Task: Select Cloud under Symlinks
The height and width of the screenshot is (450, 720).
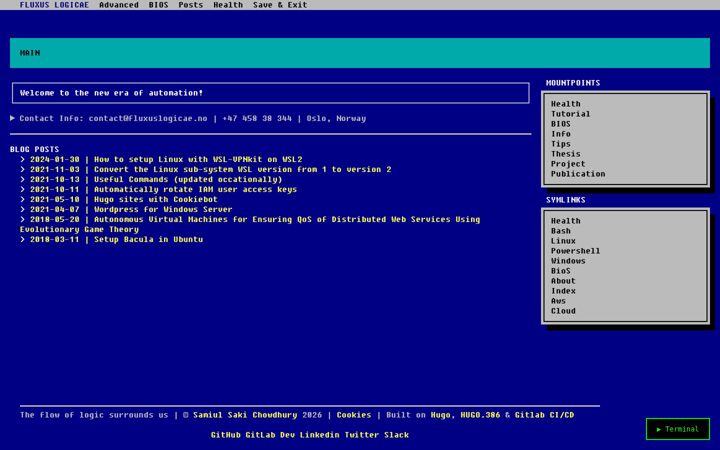Action: click(563, 311)
